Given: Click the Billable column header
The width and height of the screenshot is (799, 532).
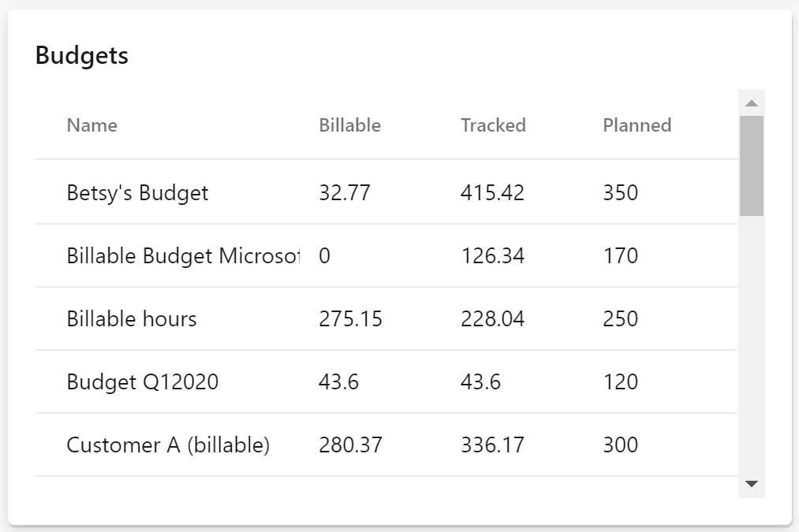Looking at the screenshot, I should click(350, 125).
